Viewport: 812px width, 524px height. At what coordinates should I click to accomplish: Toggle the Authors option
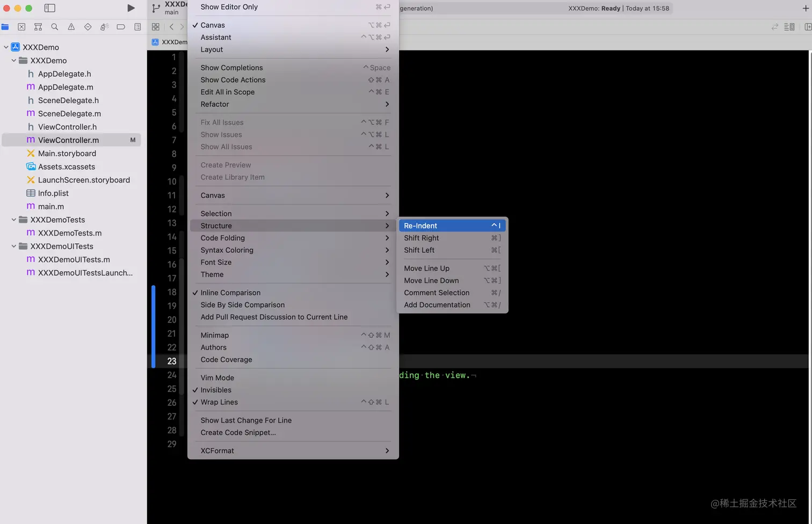click(293, 347)
